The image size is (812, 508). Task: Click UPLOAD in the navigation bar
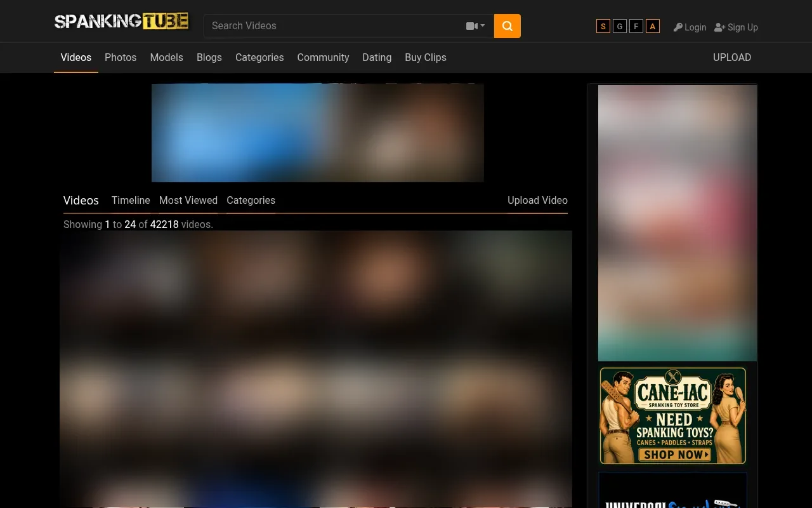[x=732, y=57]
